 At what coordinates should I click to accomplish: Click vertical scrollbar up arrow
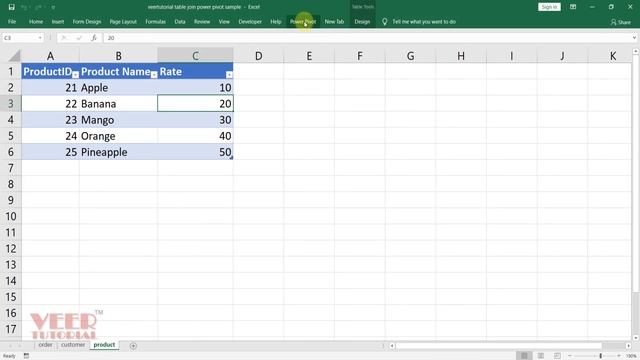(x=636, y=51)
